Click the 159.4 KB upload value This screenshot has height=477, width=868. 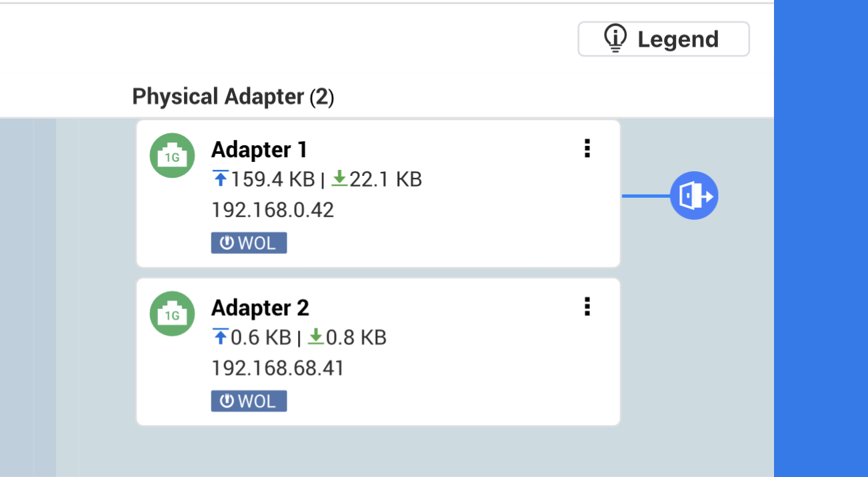click(273, 179)
